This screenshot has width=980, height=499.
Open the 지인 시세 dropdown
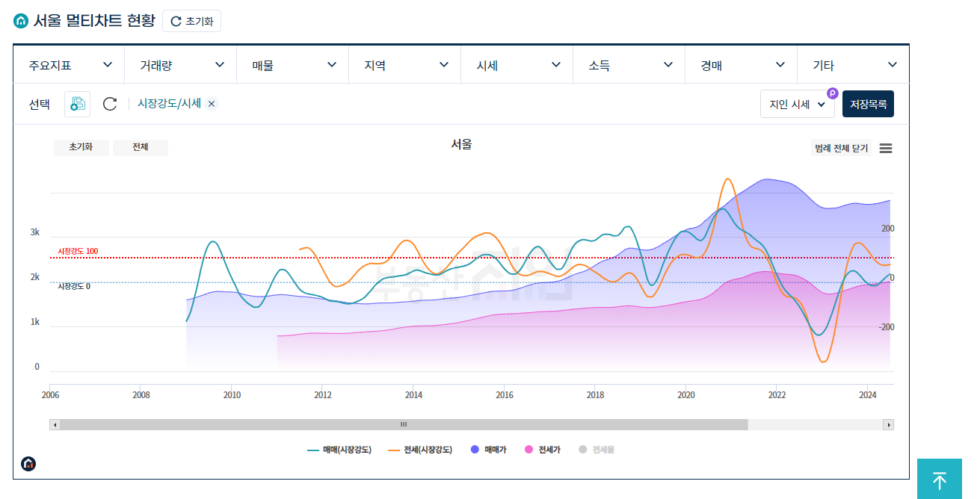pos(798,104)
